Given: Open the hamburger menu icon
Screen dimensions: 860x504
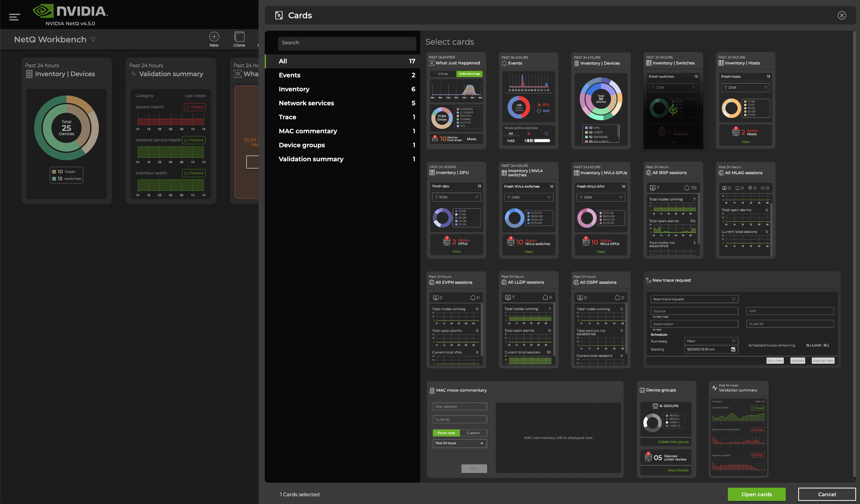Looking at the screenshot, I should (14, 17).
